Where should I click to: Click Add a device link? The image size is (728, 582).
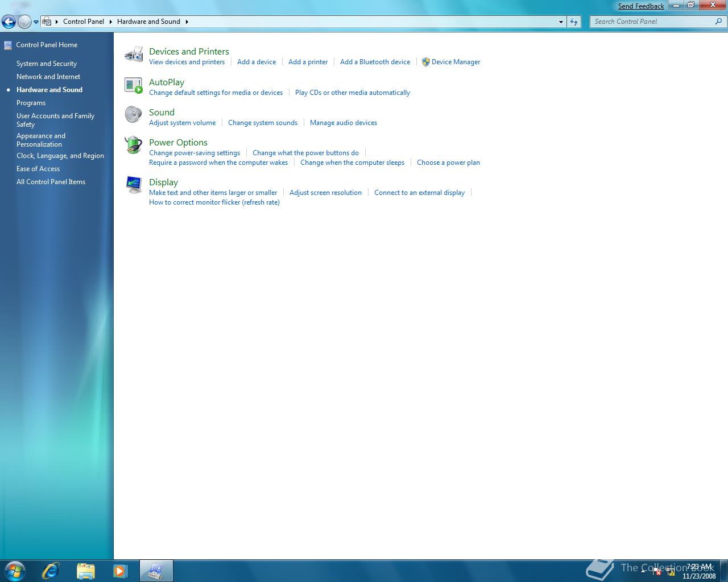click(257, 62)
